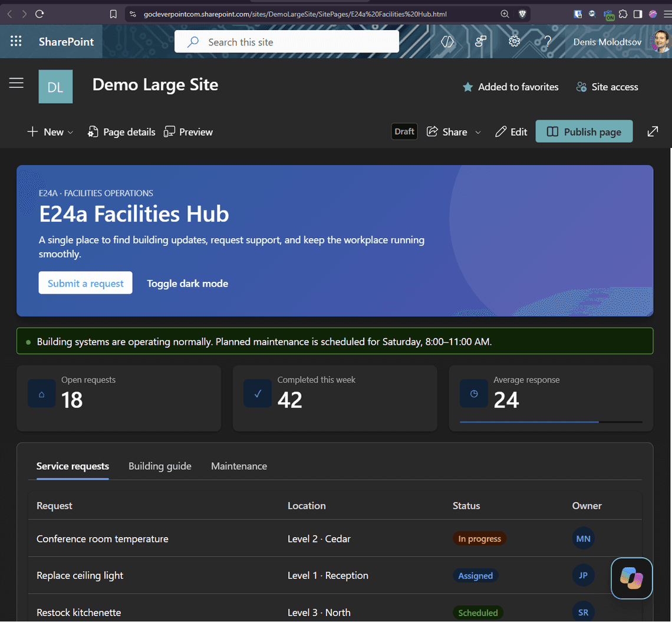Click the Average response progress bar
Screen dimensions: 672x622
551,422
